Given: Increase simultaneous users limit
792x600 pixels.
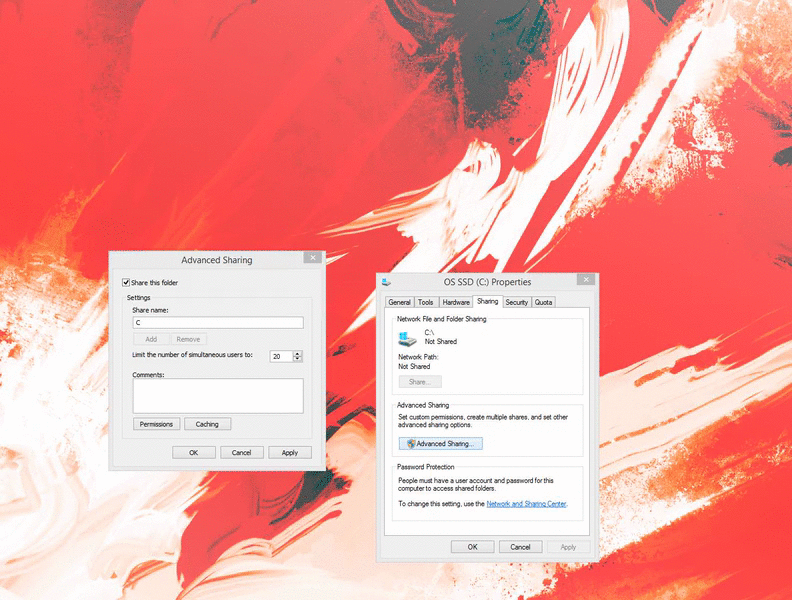Looking at the screenshot, I should click(x=298, y=354).
